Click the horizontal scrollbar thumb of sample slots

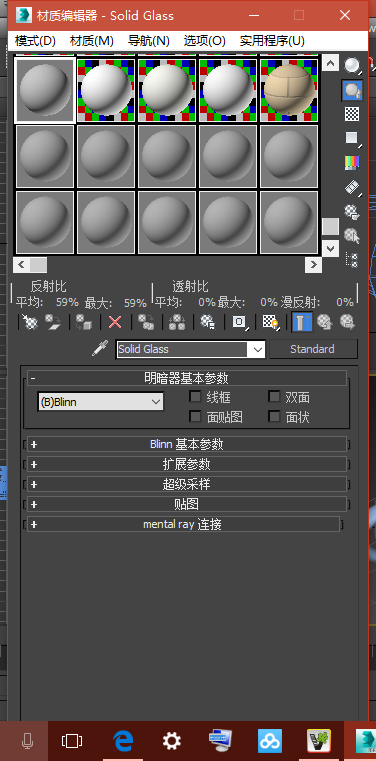tap(38, 265)
